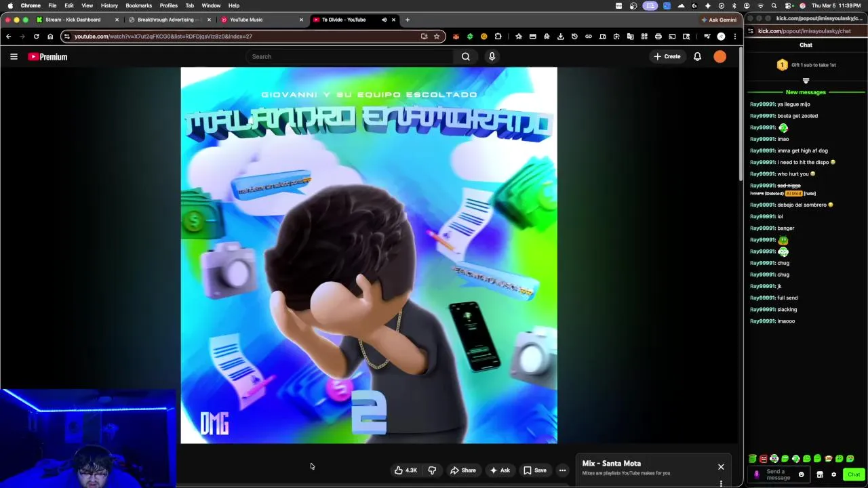Viewport: 868px width, 488px height.
Task: Open the Bookmarks menu in menu bar
Action: 138,5
